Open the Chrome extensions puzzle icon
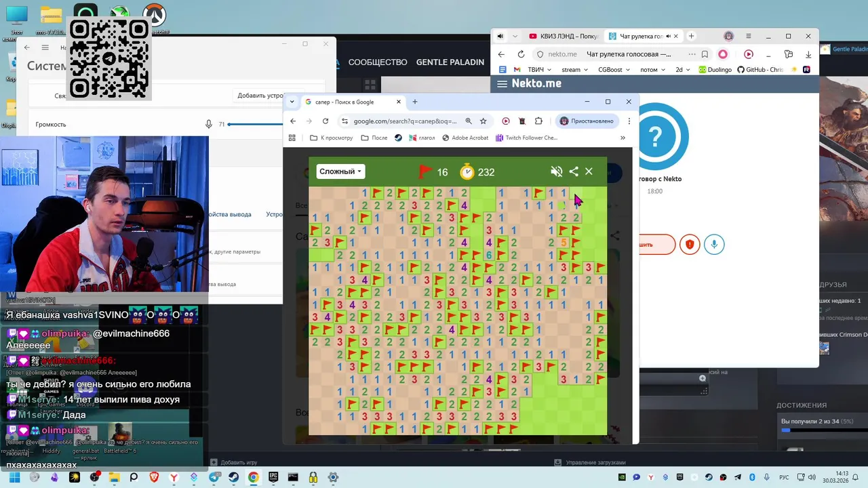This screenshot has height=488, width=868. click(538, 121)
